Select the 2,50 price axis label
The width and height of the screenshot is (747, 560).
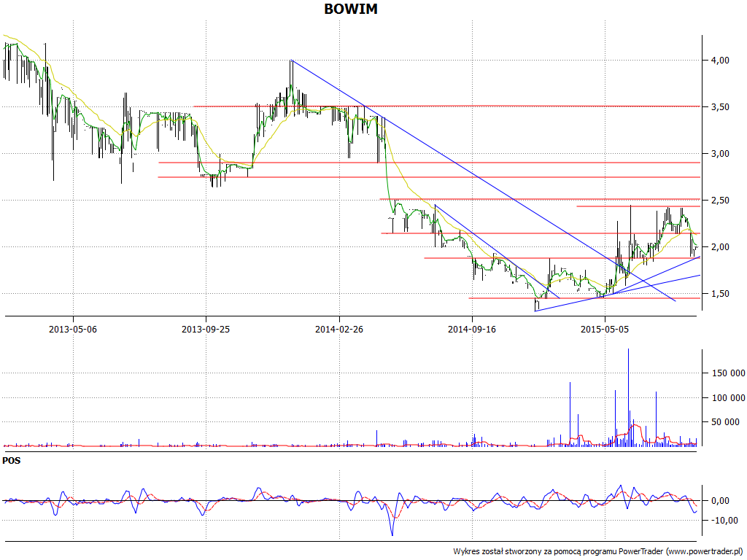[719, 201]
